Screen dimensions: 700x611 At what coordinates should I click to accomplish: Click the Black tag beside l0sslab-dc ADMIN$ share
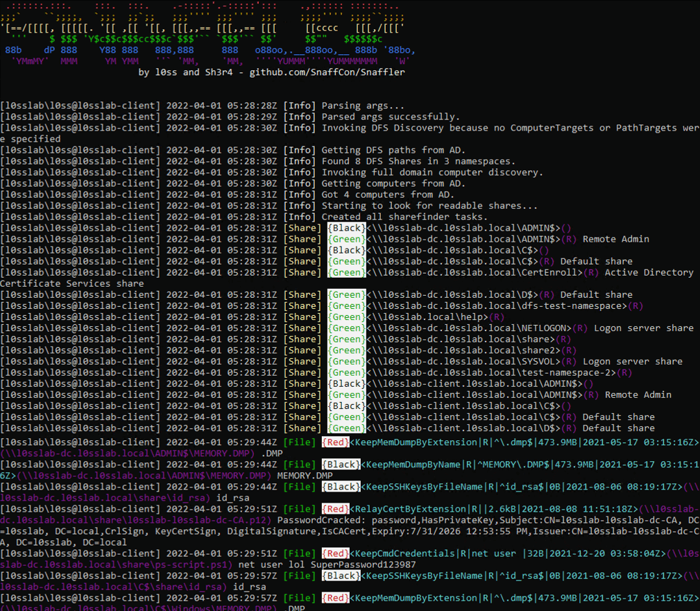(346, 228)
